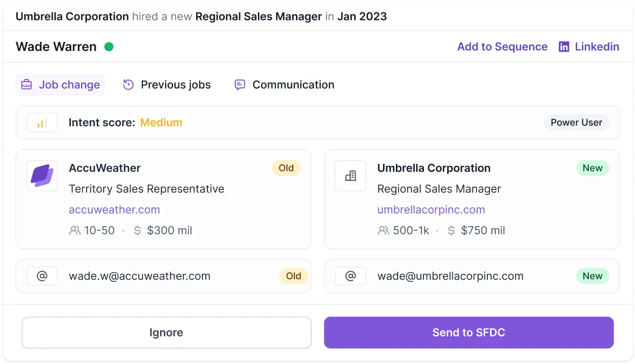Click the wade@umbrellacorpinc.com email address
635x364 pixels.
coord(450,276)
